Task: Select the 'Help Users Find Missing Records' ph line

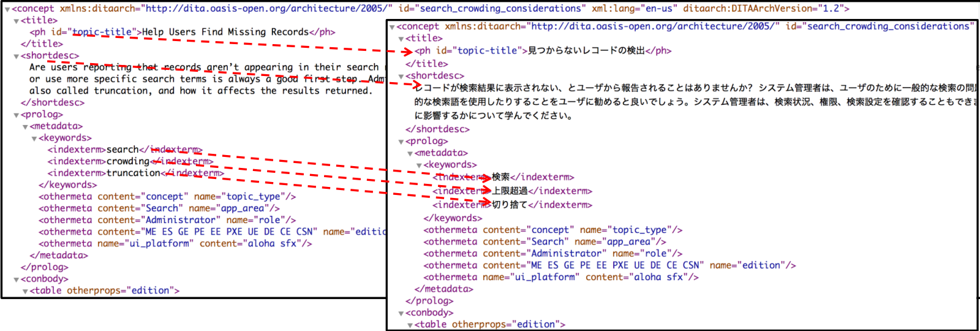Action: tap(183, 32)
